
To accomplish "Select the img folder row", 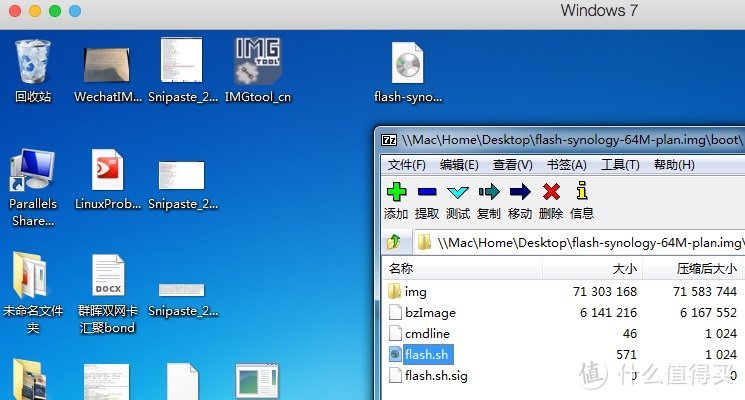I will tap(563, 291).
